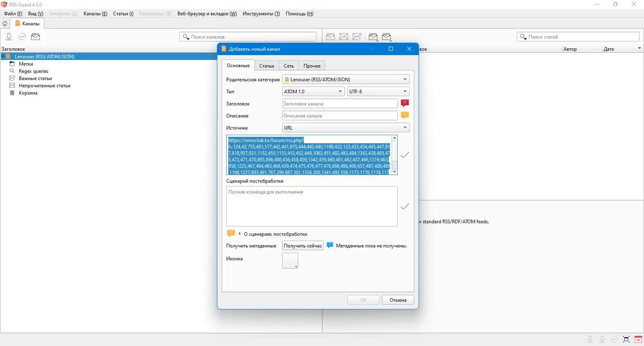Open the Инструменты menu

[x=261, y=14]
